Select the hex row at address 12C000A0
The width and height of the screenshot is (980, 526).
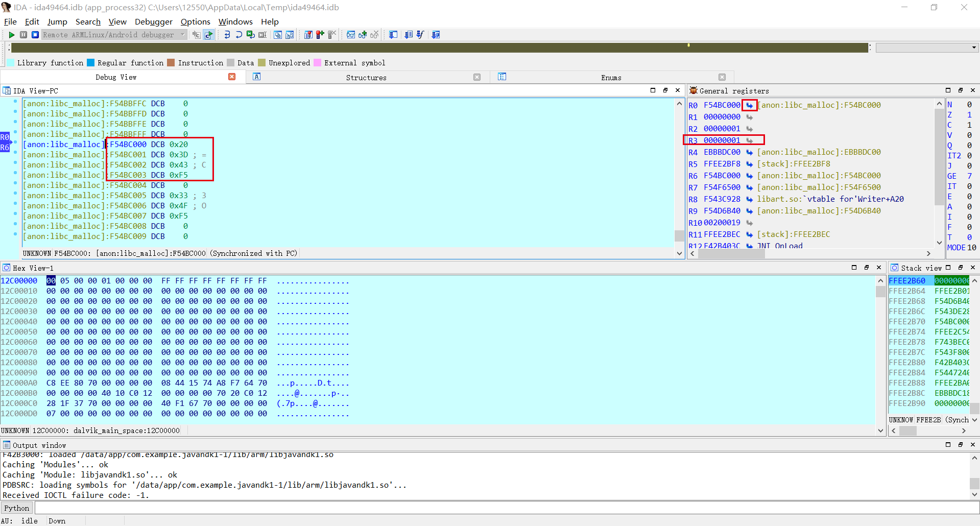[x=175, y=383]
